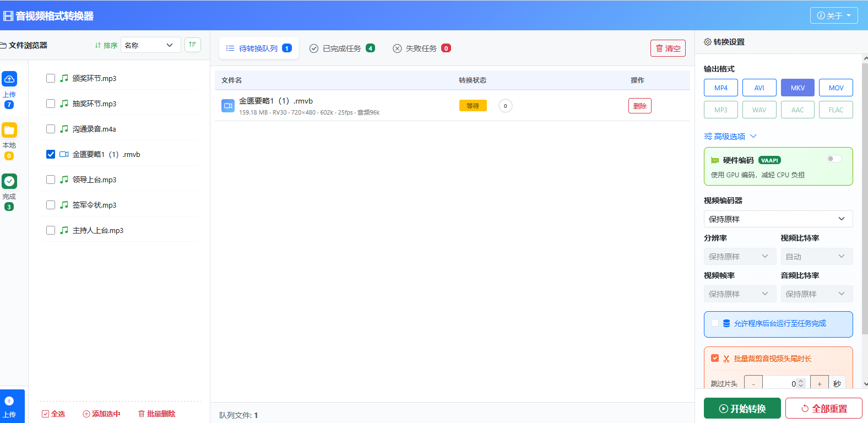
Task: Click the scissors icon in trim section
Action: tap(726, 359)
